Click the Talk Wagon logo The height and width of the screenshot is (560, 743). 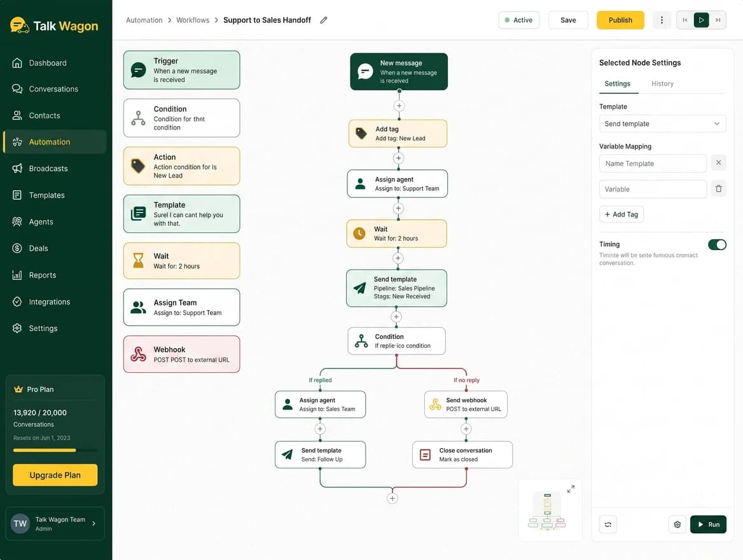[x=54, y=25]
